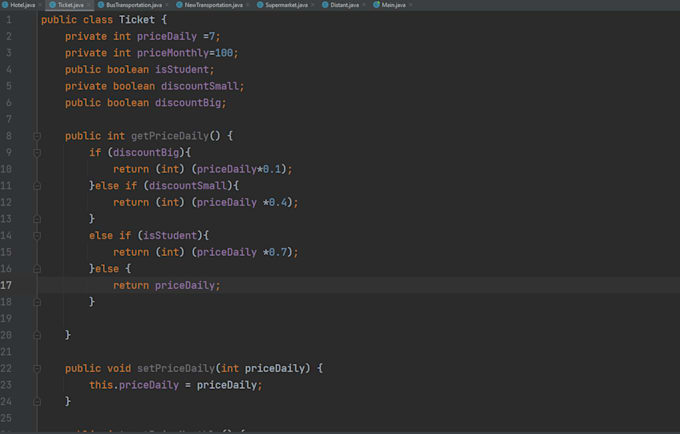Fold the else if (isStudent) block

tap(37, 235)
